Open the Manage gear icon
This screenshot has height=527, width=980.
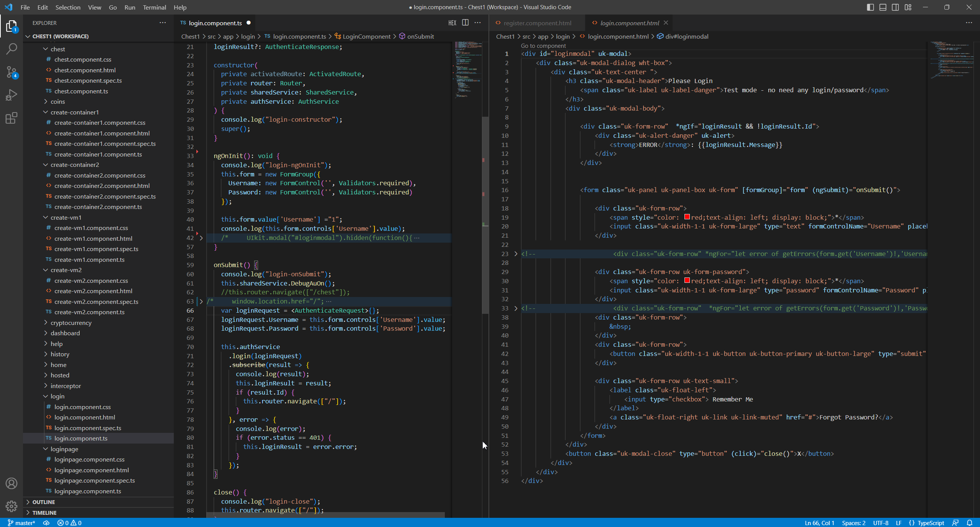coord(11,506)
